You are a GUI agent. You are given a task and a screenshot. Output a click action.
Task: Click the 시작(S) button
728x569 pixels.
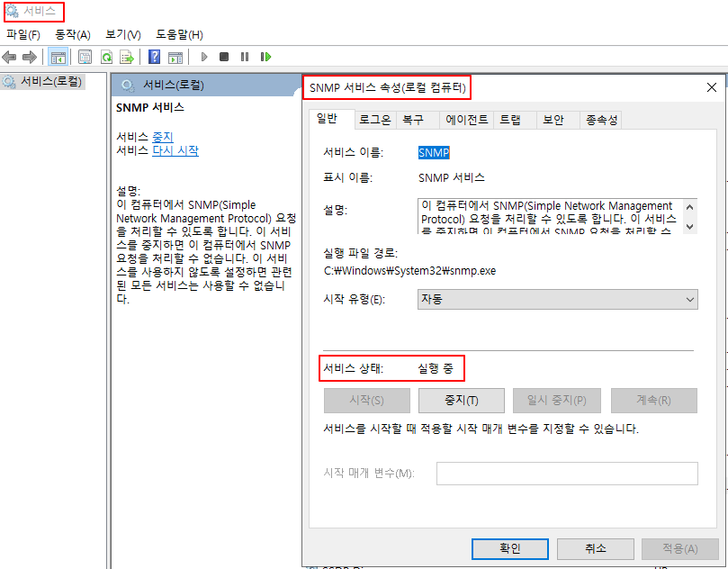(x=367, y=401)
